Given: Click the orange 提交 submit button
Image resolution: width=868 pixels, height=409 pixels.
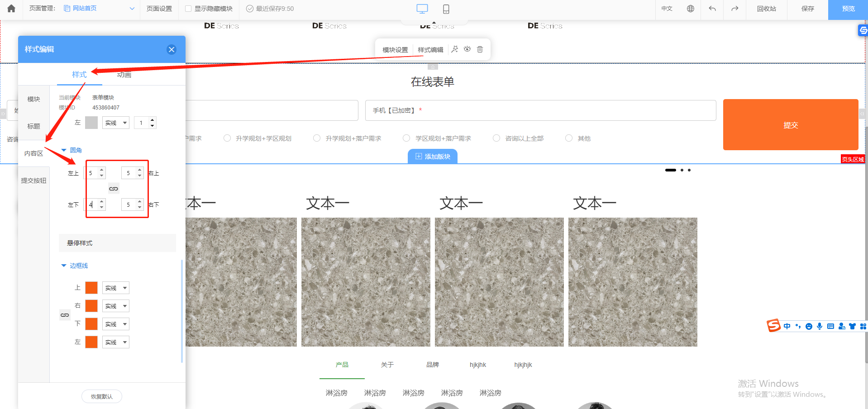Looking at the screenshot, I should coord(791,125).
